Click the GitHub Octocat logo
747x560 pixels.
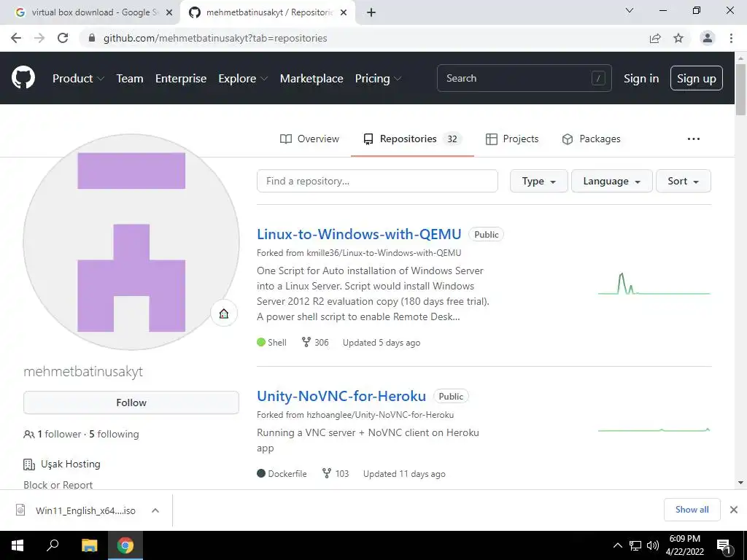(23, 78)
